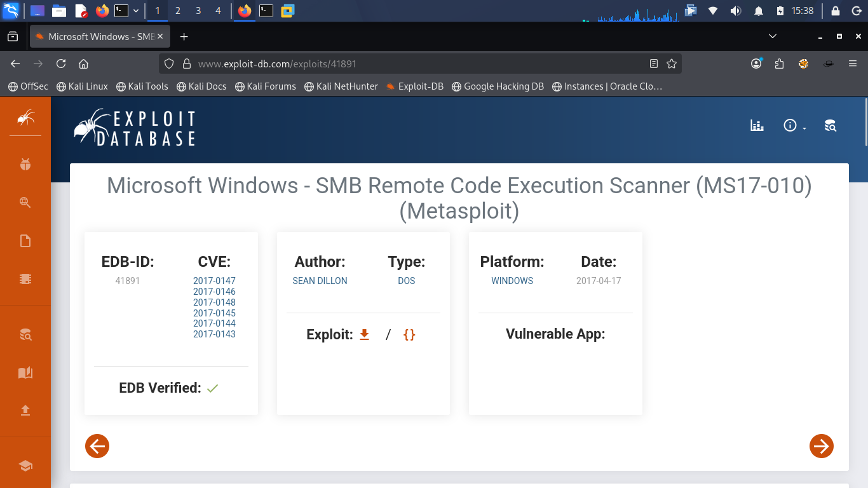868x488 pixels.
Task: Open volume control speaker icon in panel
Action: tap(736, 11)
